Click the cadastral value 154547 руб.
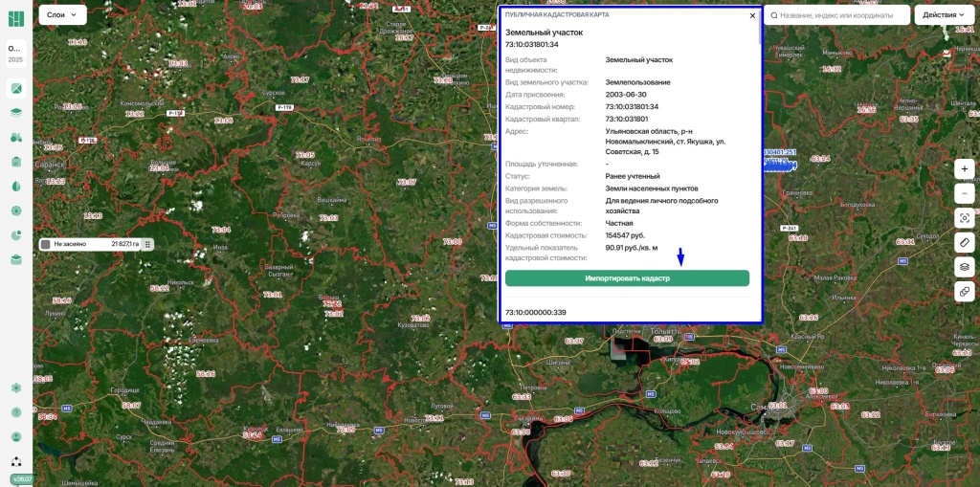Screen dimensions: 980x487 point(625,235)
